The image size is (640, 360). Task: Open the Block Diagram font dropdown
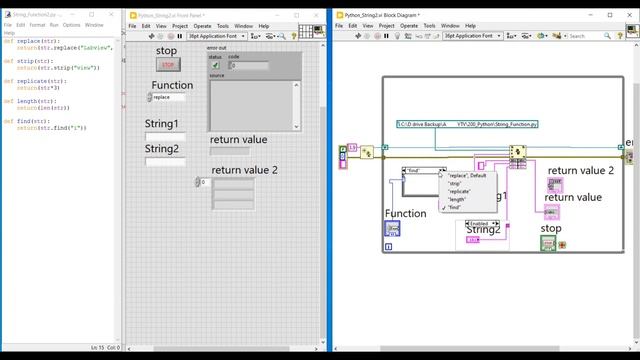(x=473, y=36)
